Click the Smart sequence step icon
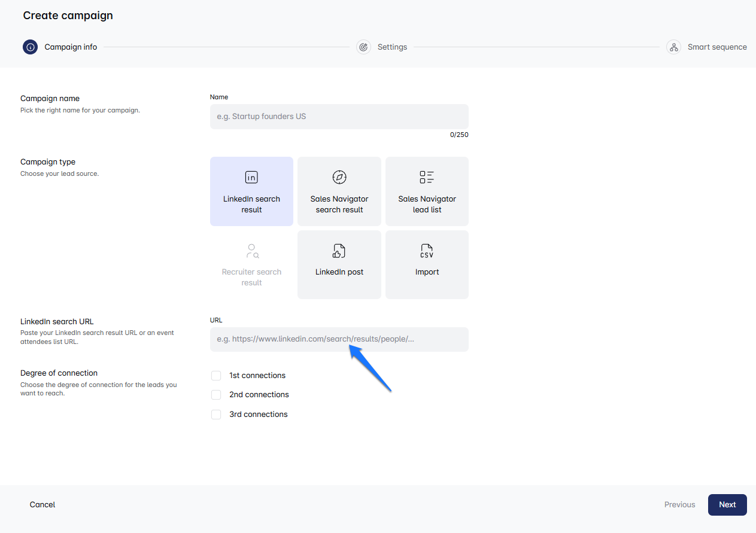 pyautogui.click(x=673, y=47)
